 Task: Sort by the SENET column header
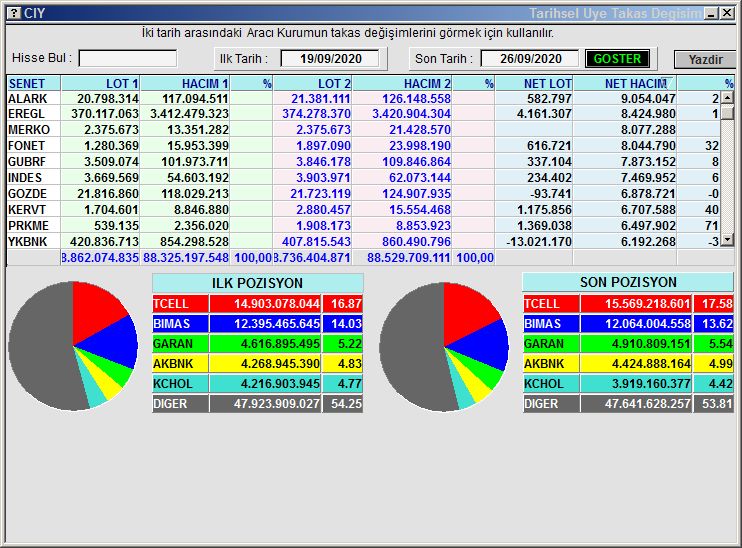point(33,83)
